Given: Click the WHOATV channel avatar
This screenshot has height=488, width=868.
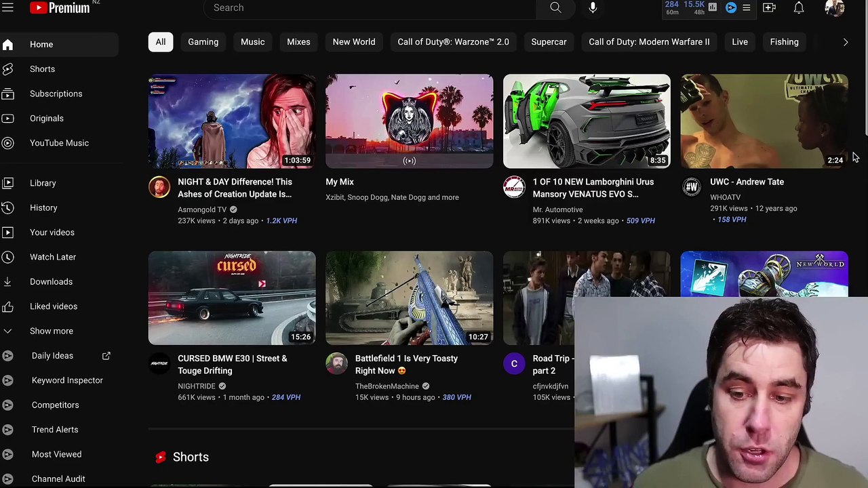Looking at the screenshot, I should (692, 187).
